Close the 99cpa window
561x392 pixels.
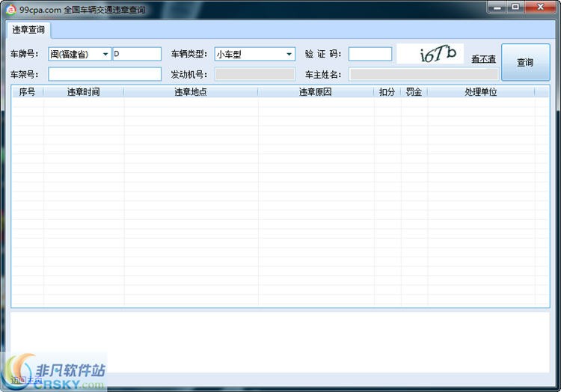(x=540, y=7)
